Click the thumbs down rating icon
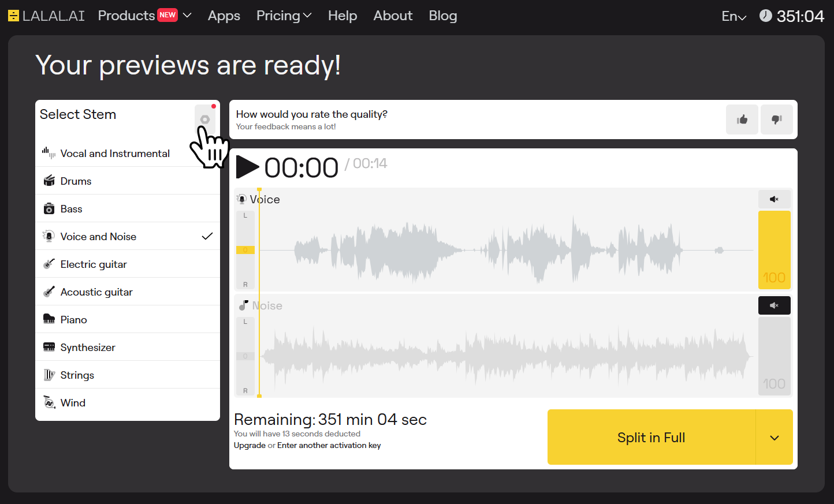The image size is (834, 504). coord(776,120)
